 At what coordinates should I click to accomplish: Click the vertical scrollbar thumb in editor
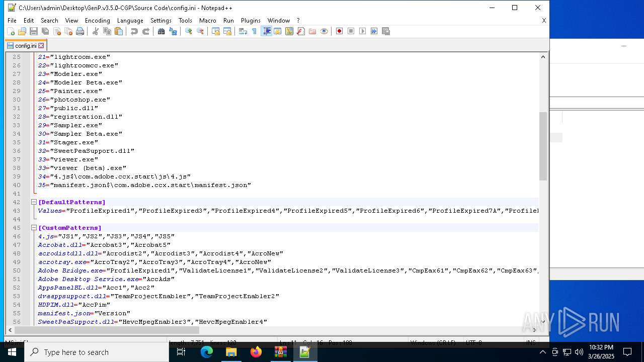pos(543,146)
